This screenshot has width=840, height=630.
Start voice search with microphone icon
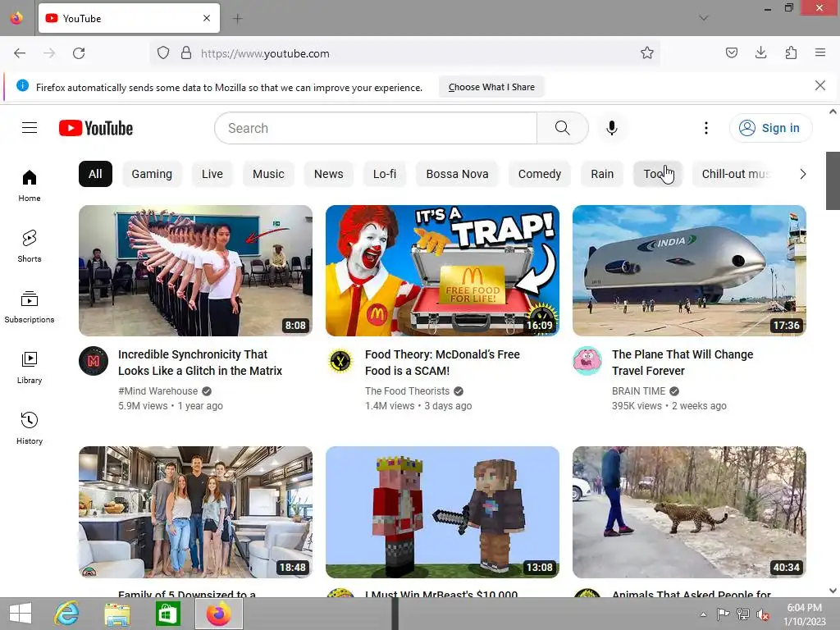(x=612, y=128)
